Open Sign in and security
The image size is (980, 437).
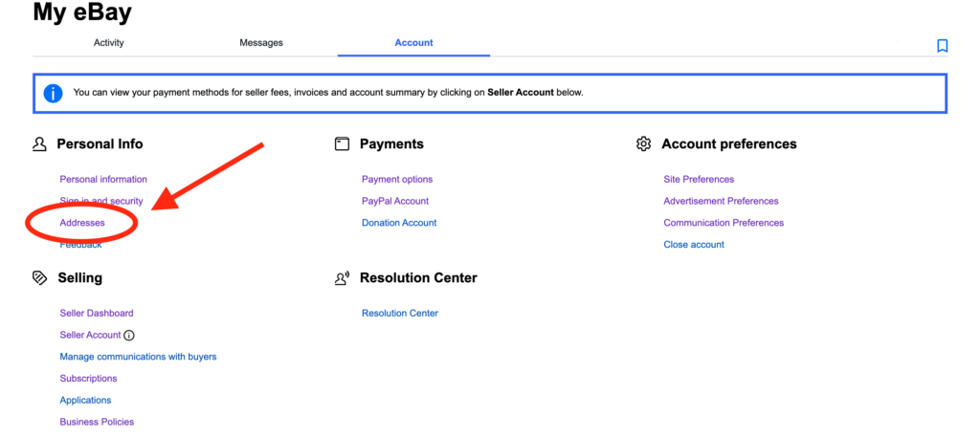[x=101, y=201]
